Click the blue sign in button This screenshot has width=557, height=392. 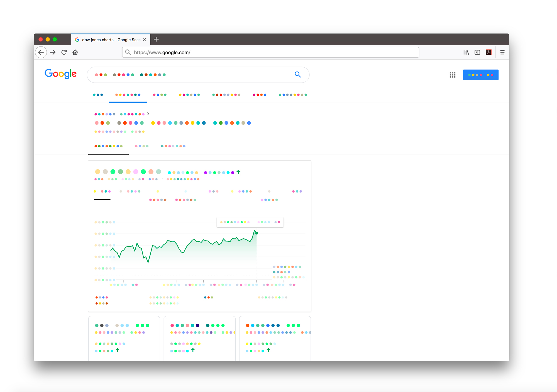tap(481, 75)
